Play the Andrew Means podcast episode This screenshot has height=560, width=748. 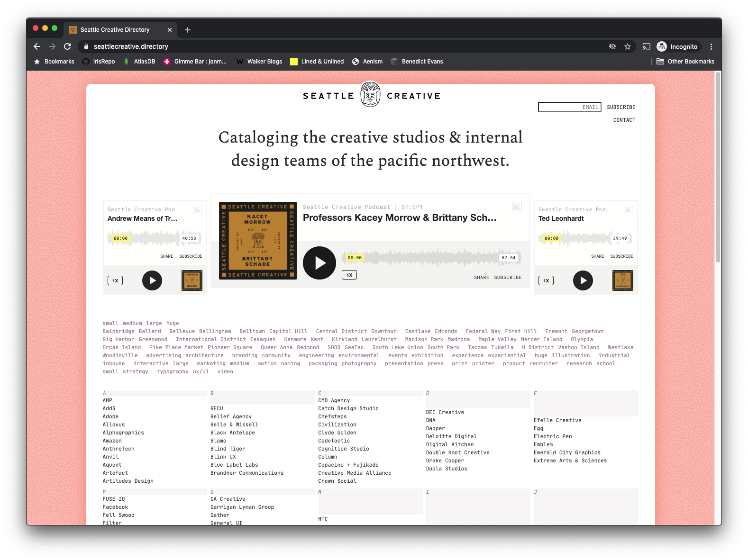(152, 280)
